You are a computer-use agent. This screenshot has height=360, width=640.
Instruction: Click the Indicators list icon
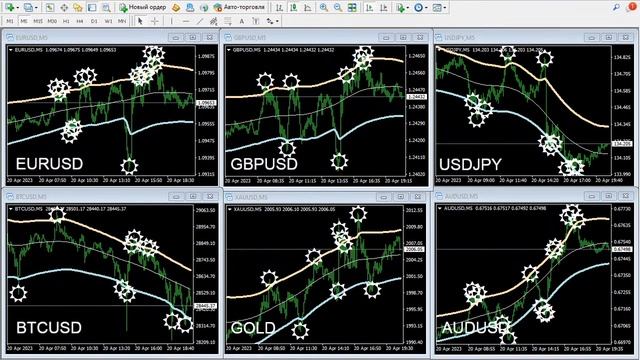coord(400,7)
